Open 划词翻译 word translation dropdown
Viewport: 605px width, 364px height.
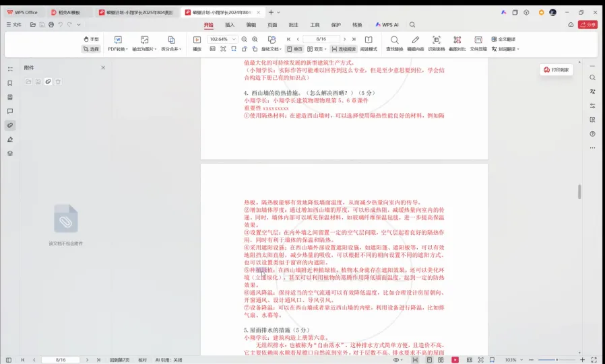tap(505, 49)
